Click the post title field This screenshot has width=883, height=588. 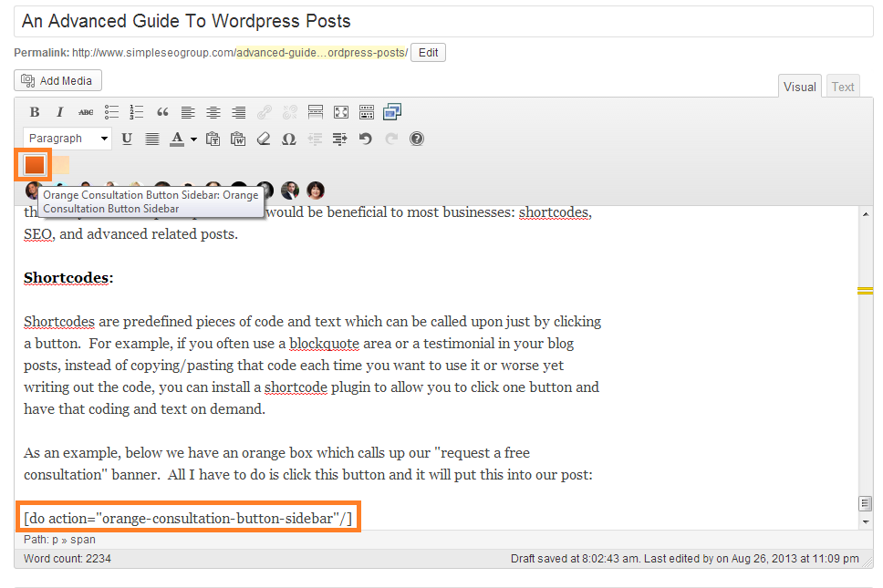pyautogui.click(x=441, y=21)
